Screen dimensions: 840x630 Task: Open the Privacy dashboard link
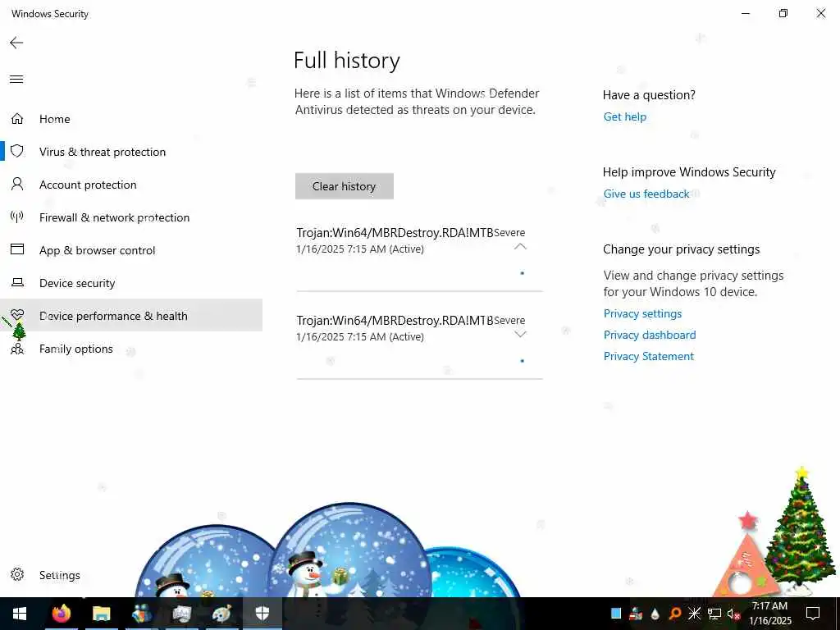tap(650, 335)
